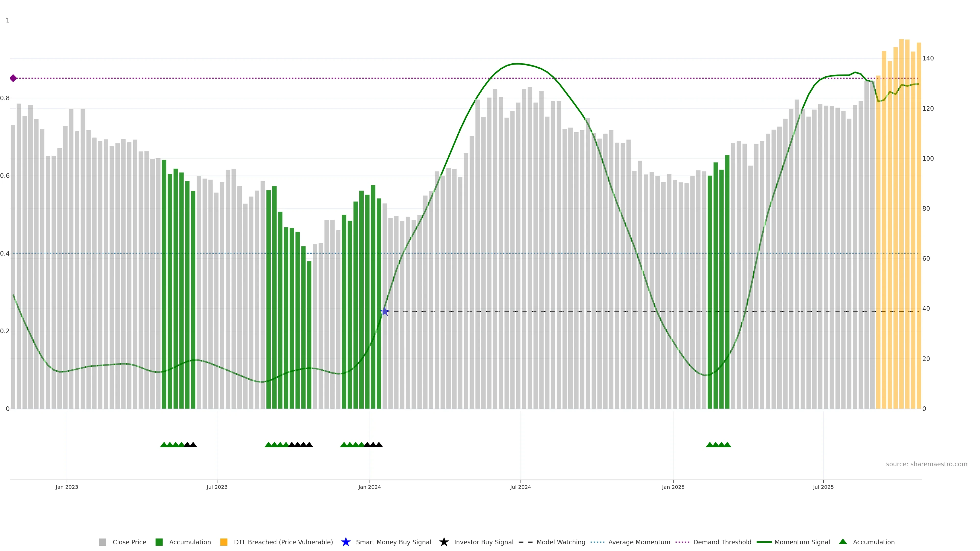This screenshot has width=980, height=551.
Task: Click the green triangle Accumulation legend icon
Action: click(843, 542)
